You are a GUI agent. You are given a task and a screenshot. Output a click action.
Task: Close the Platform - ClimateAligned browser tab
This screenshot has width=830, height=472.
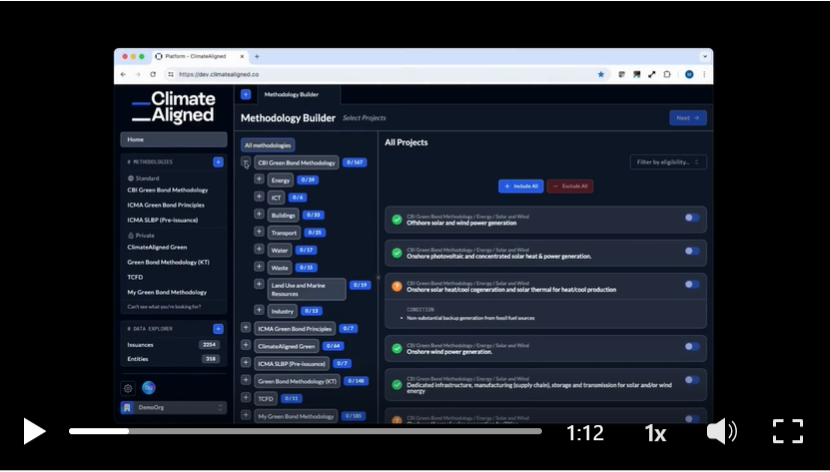tap(242, 56)
